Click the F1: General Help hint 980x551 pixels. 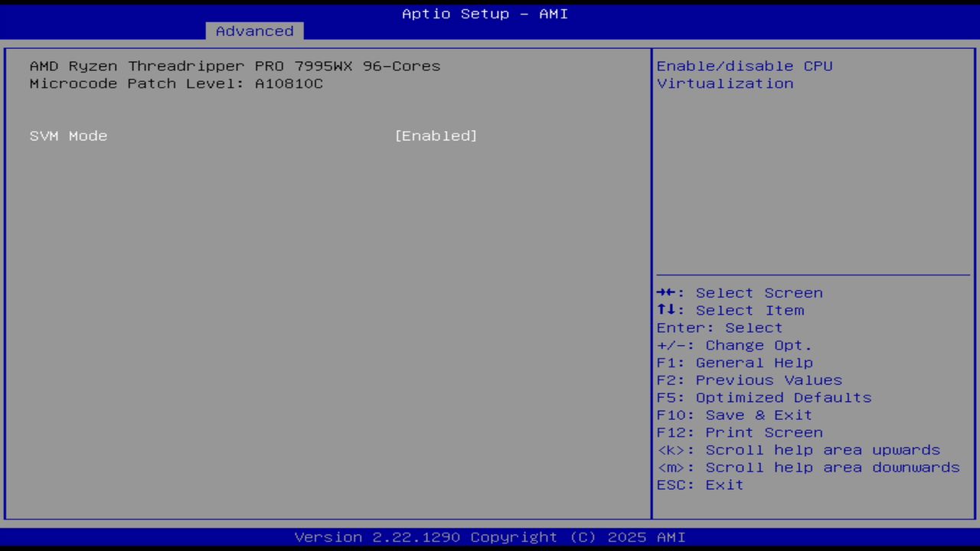click(x=734, y=364)
